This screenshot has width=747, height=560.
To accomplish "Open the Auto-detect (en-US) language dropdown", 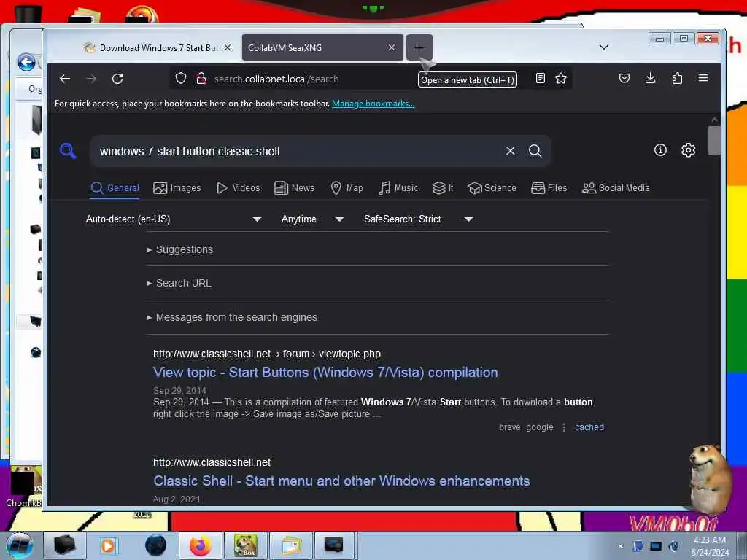I will pos(174,219).
